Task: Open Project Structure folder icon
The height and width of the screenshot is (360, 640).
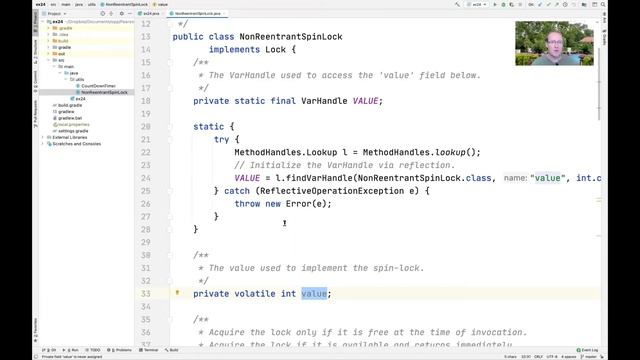Action: point(584,4)
